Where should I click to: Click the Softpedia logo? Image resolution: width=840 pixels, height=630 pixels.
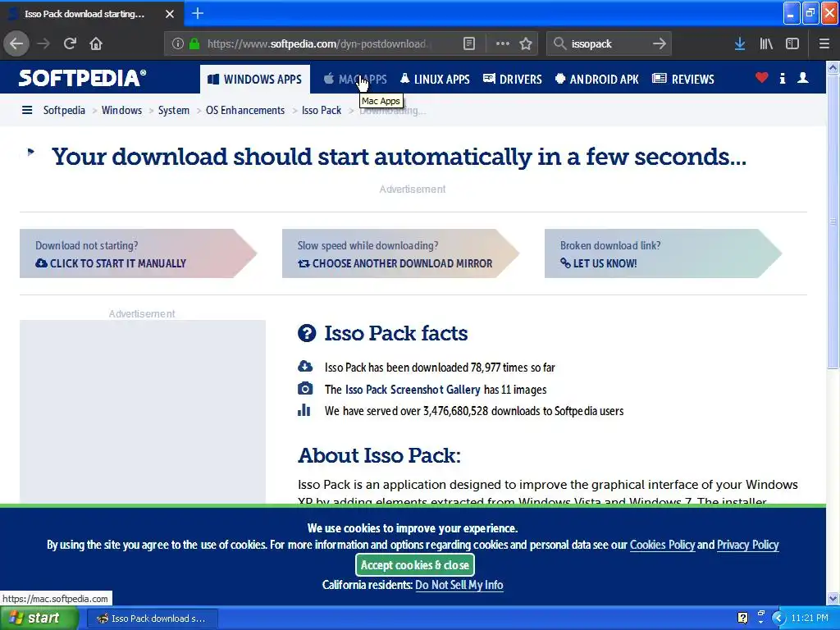click(x=82, y=78)
